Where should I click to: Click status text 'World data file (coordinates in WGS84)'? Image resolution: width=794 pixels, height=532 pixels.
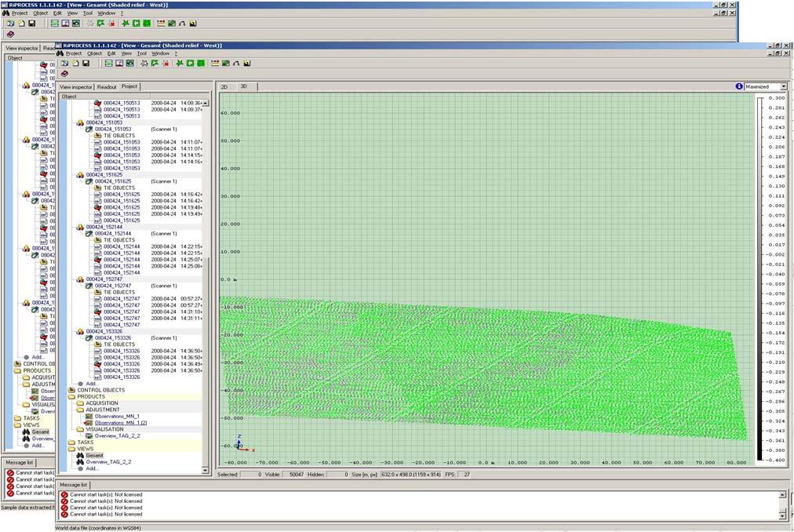click(x=98, y=528)
